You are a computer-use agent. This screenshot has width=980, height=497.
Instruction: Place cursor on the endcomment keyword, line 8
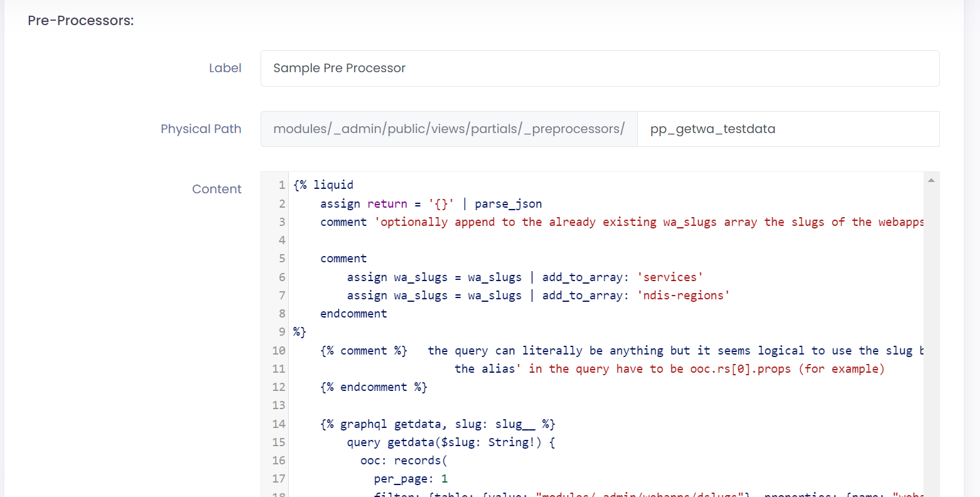pos(353,314)
